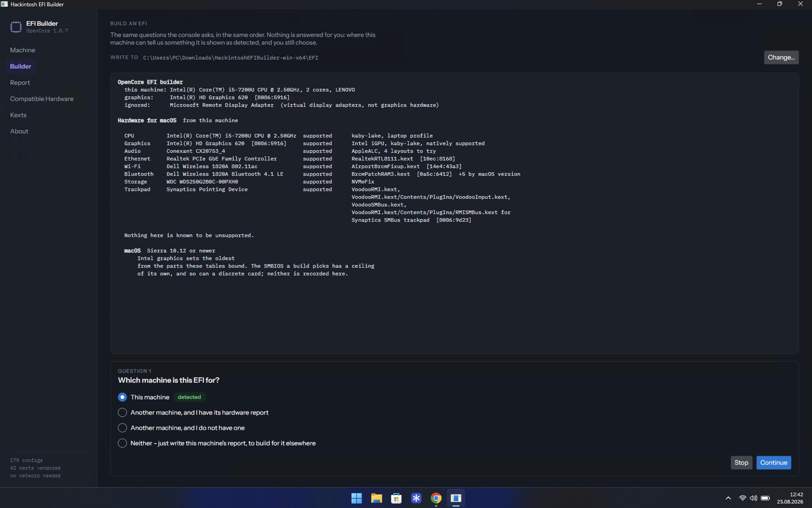Choose 'Another machine, and I have its hardware report'
Image resolution: width=812 pixels, height=508 pixels.
122,412
